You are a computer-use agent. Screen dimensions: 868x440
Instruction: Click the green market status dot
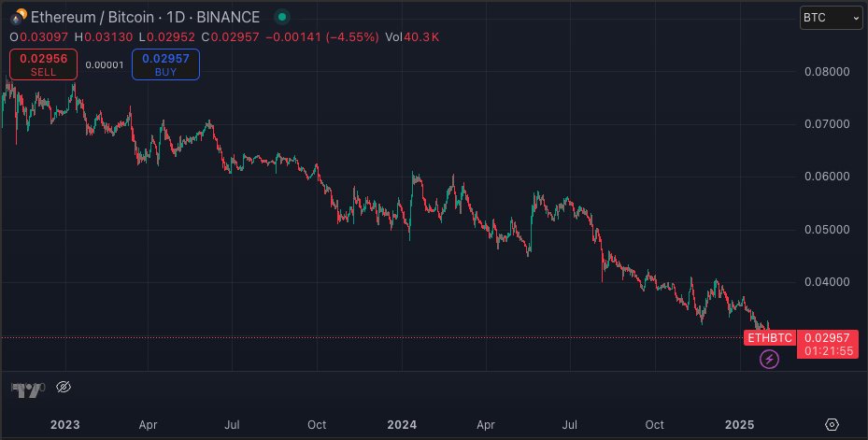pos(282,17)
